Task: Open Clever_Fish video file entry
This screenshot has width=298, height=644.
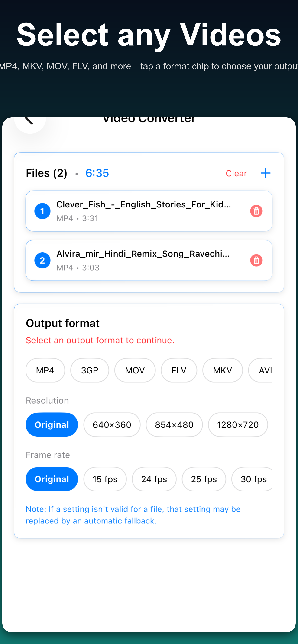Action: [x=149, y=211]
